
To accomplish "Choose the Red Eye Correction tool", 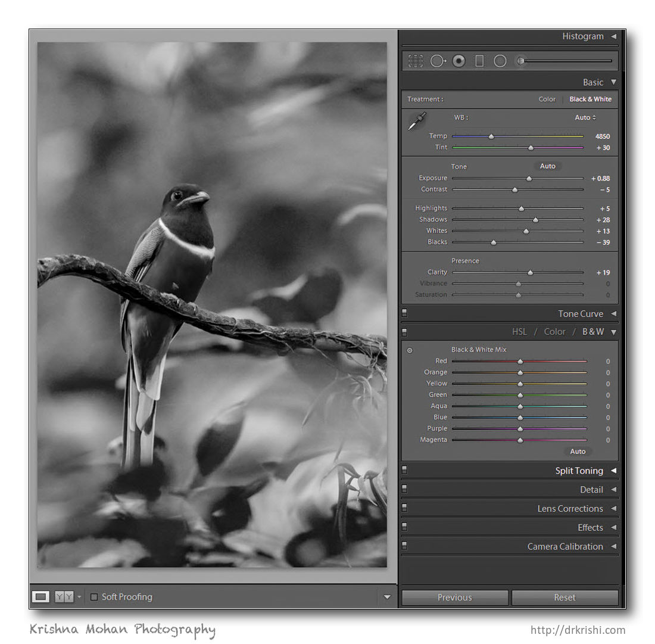I will tap(458, 61).
